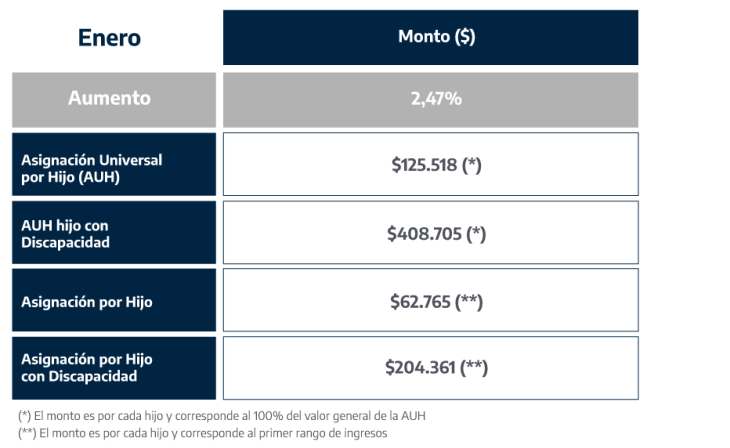Select the Asignación por Hijo con Discapacidad label

pos(87,368)
